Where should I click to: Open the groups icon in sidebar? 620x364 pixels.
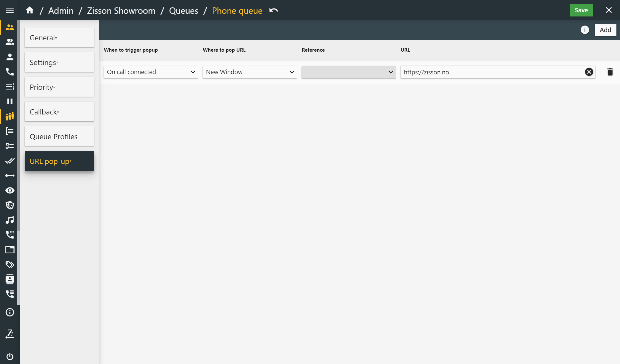click(10, 42)
